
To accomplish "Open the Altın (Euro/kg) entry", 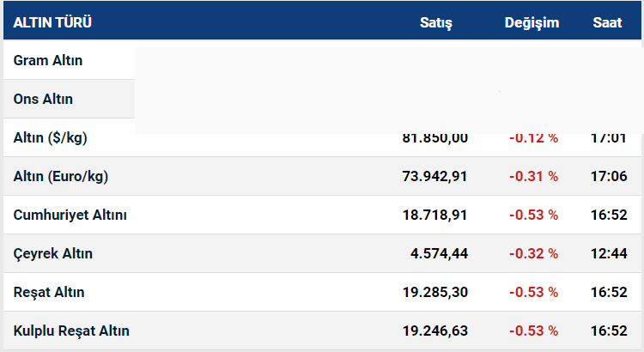I will [x=61, y=176].
